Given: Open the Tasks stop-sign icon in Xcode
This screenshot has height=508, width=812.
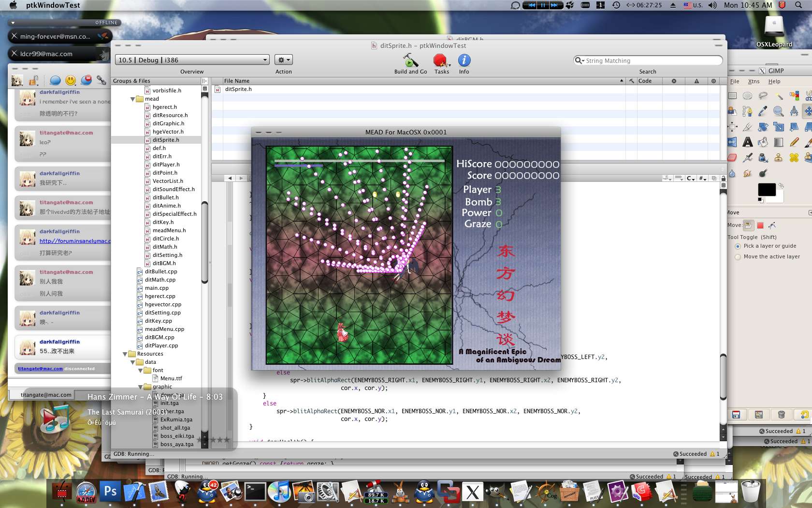Looking at the screenshot, I should pos(440,60).
